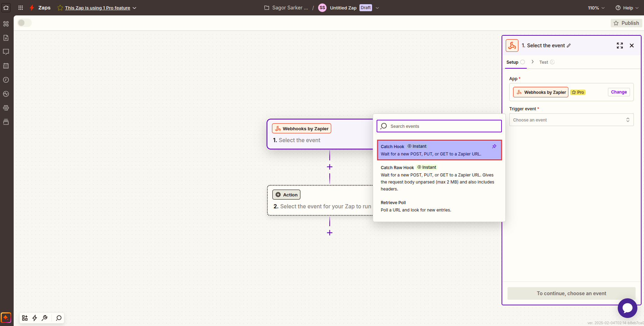Open the Home icon in top bar

click(x=6, y=8)
